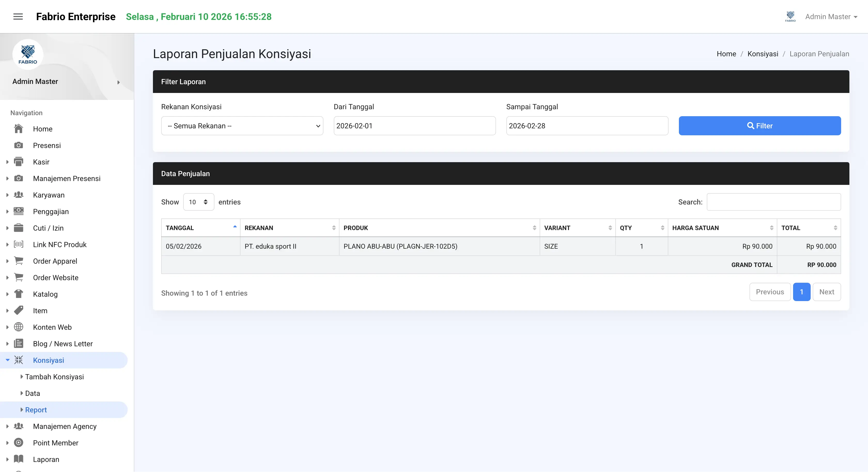Open Manajemen Presensi menu item
Image resolution: width=868 pixels, height=472 pixels.
(x=67, y=178)
